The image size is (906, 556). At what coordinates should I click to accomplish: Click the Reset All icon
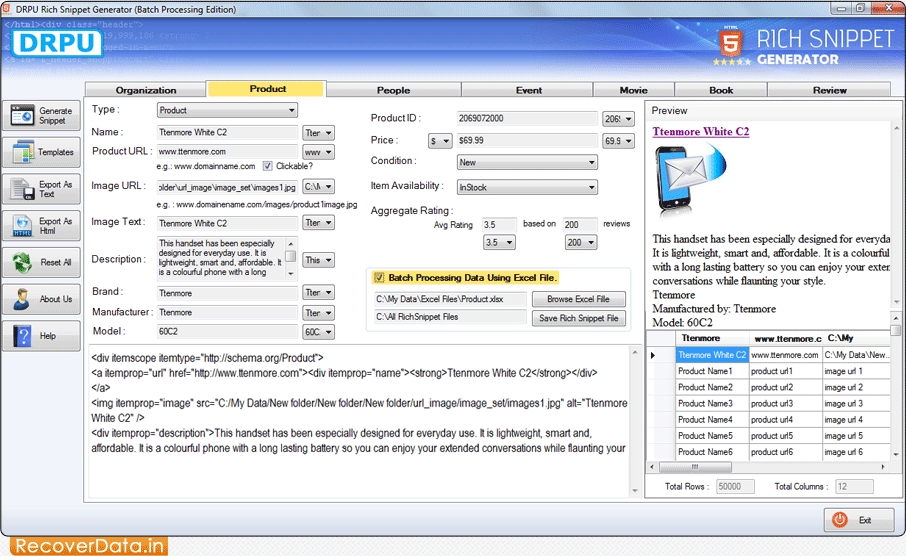pyautogui.click(x=23, y=262)
